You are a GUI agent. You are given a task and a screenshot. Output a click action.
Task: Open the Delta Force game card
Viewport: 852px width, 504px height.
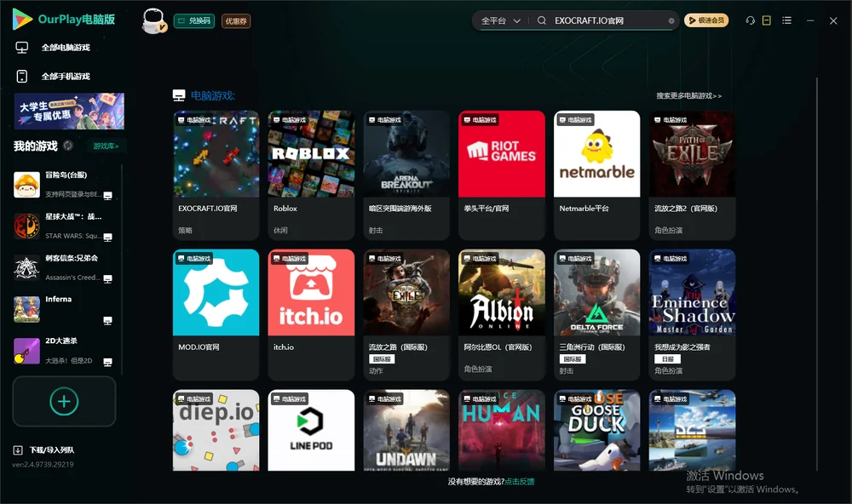point(597,314)
